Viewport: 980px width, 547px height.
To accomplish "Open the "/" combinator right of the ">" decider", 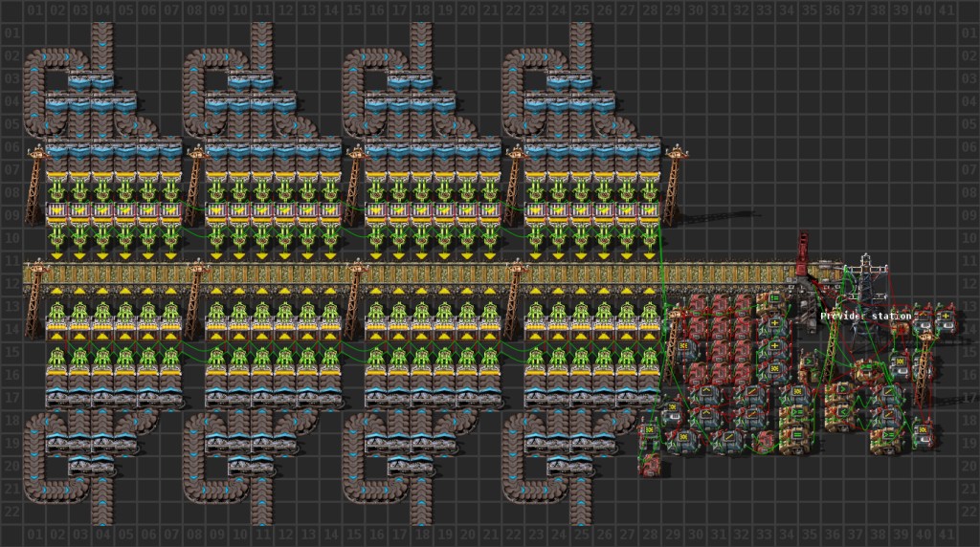I will [x=887, y=394].
